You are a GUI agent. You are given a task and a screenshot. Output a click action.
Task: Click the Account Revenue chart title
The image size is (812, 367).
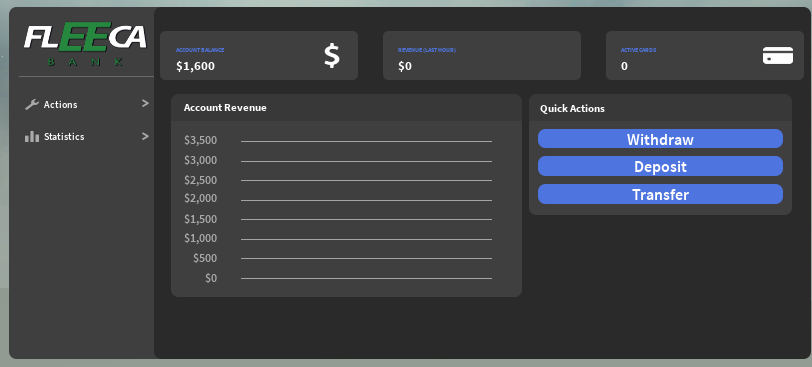point(225,108)
